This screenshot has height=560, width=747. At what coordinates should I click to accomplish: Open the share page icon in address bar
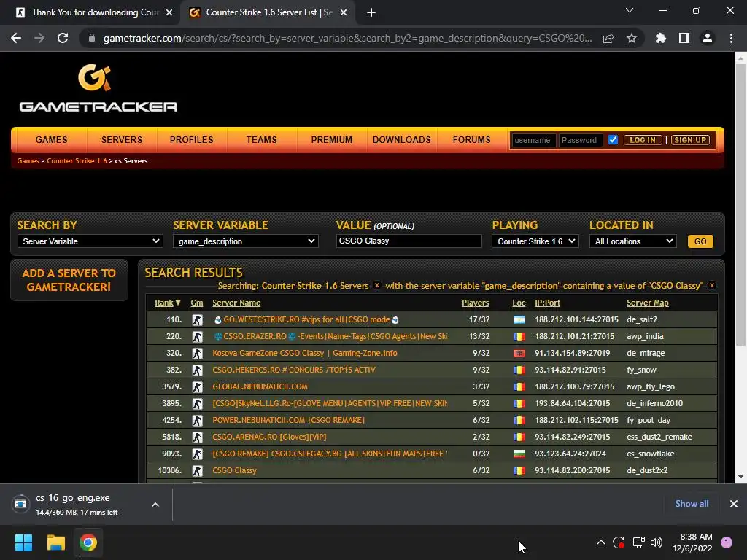[608, 38]
